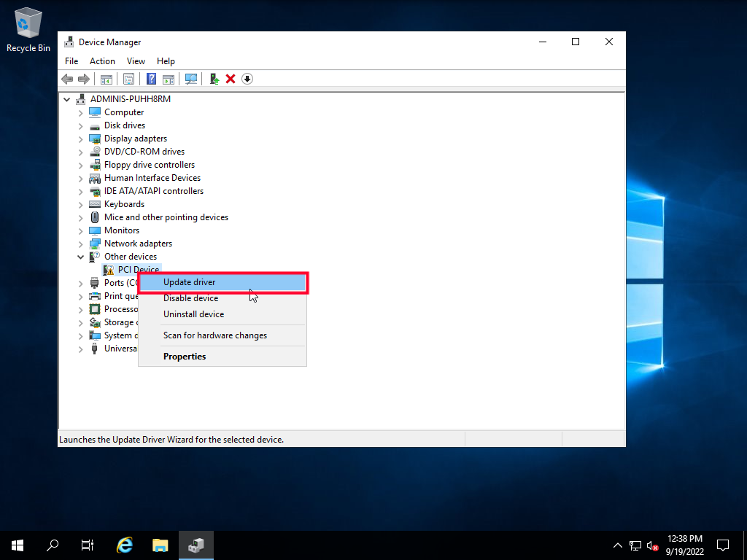The image size is (747, 560).
Task: Click Disable device in the context menu
Action: [190, 298]
